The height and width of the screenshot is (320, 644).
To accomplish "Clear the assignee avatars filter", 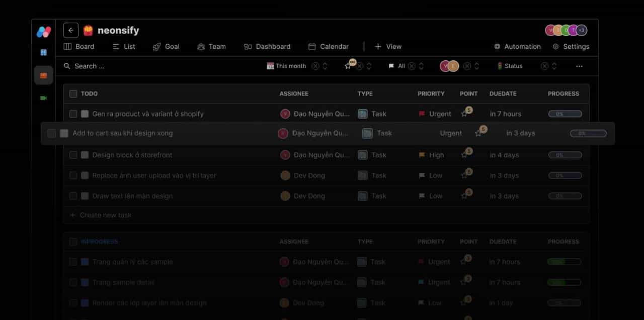I will [467, 66].
